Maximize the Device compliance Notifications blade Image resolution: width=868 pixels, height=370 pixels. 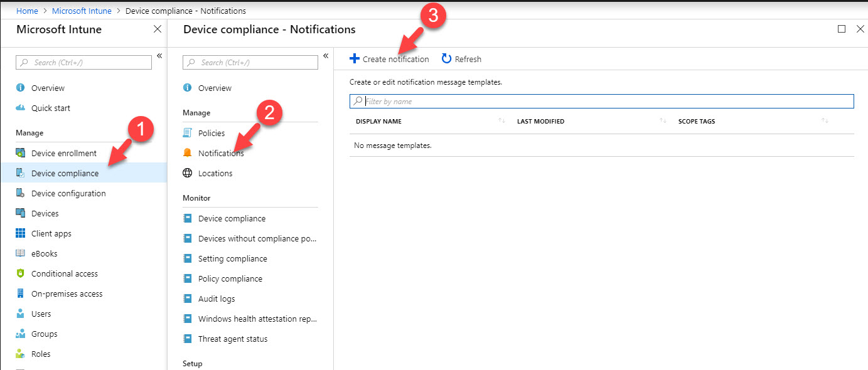842,29
